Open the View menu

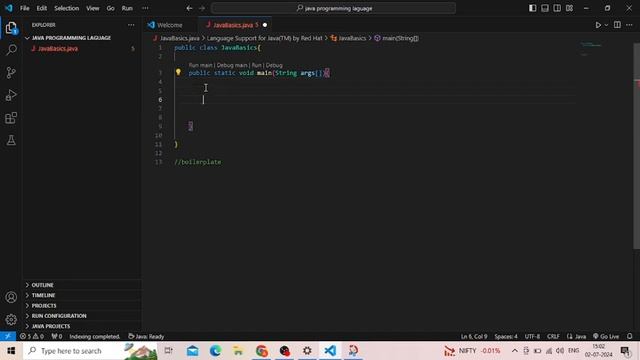93,8
